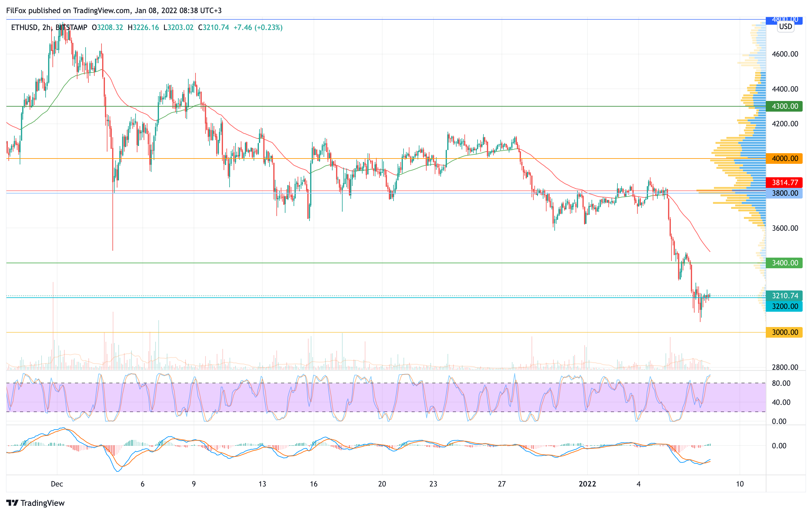Click date 16 on the time axis
Image resolution: width=812 pixels, height=514 pixels.
click(314, 484)
